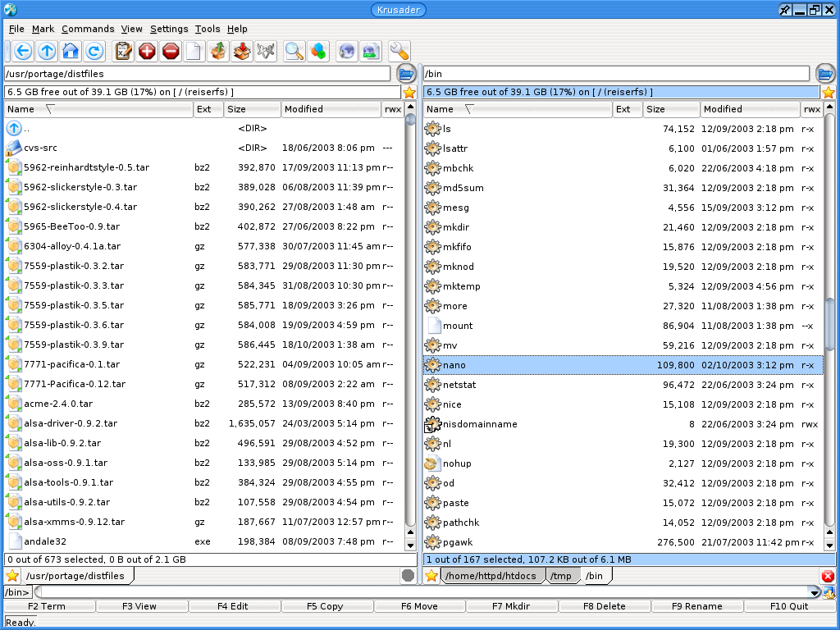Click the FTP connection icon

(x=371, y=52)
